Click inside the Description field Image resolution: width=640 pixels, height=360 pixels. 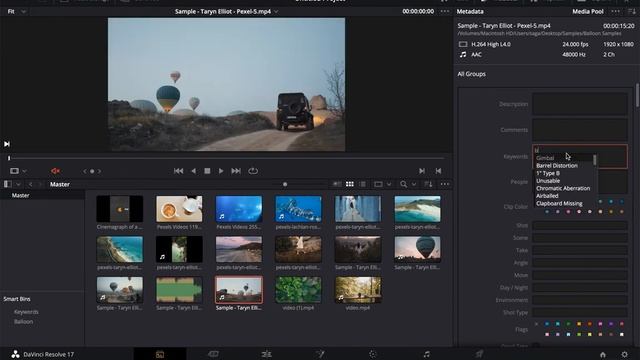point(580,104)
